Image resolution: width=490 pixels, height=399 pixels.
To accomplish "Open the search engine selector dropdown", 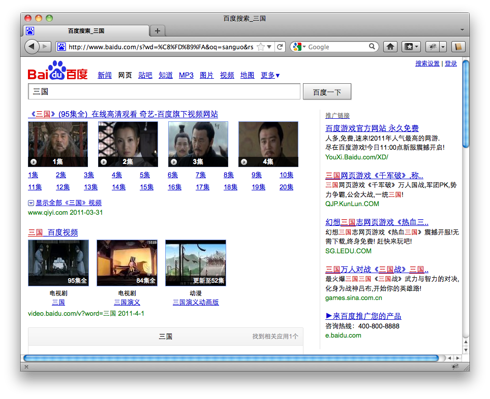I will 298,47.
